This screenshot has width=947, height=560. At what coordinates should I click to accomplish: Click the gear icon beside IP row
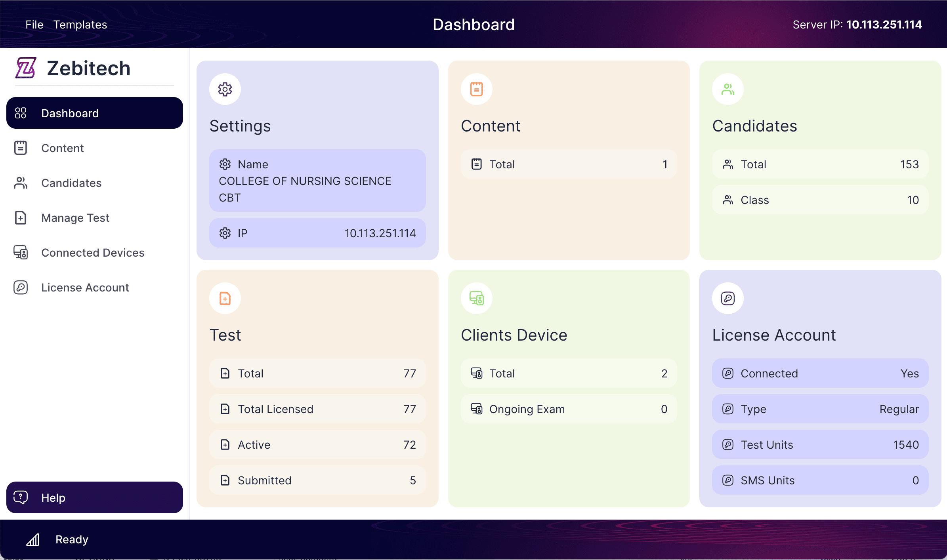click(225, 233)
